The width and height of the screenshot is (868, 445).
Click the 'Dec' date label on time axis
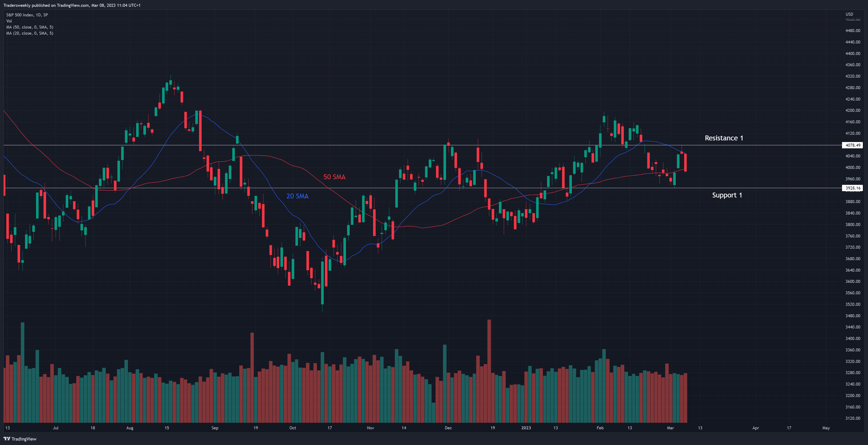pos(448,428)
